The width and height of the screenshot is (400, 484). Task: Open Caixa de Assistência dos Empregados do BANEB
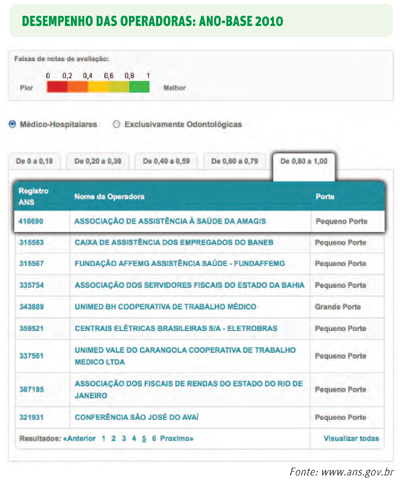[174, 242]
